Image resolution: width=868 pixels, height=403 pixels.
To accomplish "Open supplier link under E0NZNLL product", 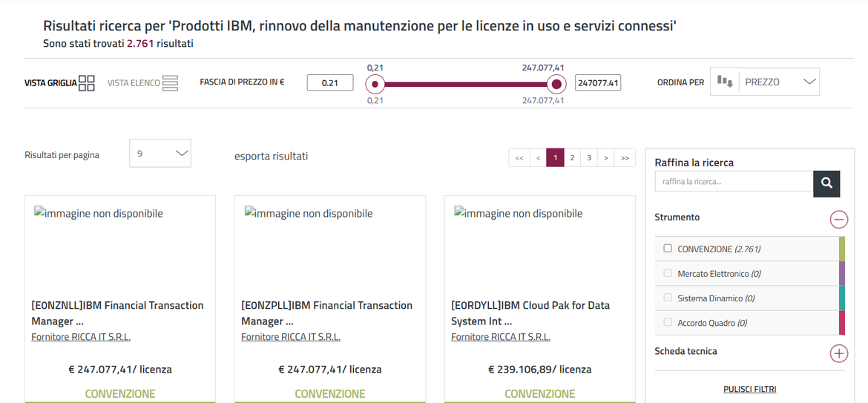I will coord(81,337).
